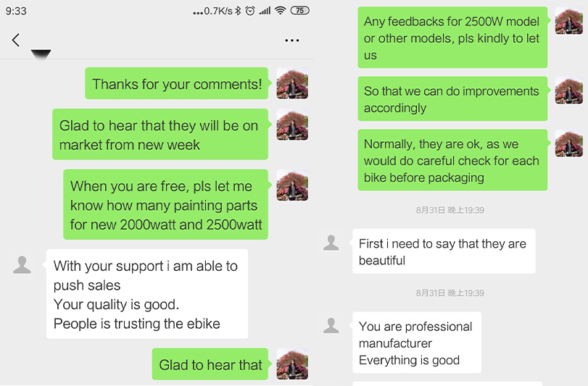Tap the back arrow icon

(15, 40)
